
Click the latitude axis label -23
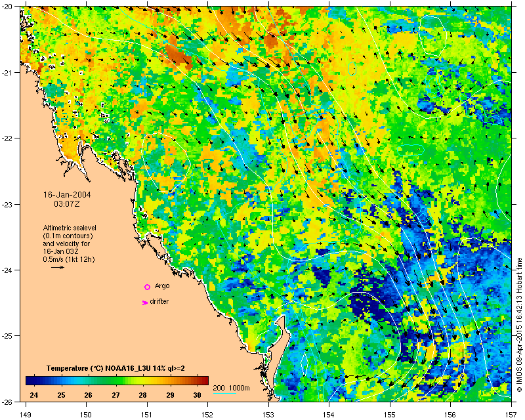[x=7, y=204]
